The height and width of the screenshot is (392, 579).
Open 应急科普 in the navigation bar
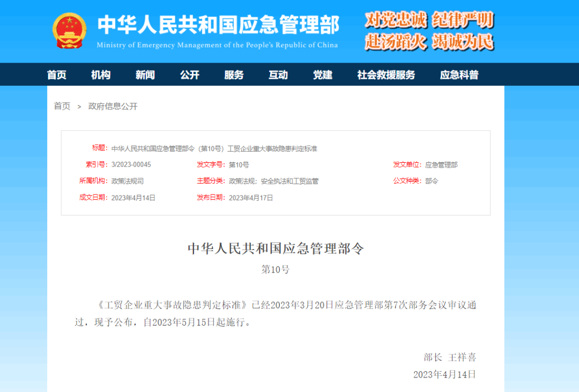[x=459, y=75]
